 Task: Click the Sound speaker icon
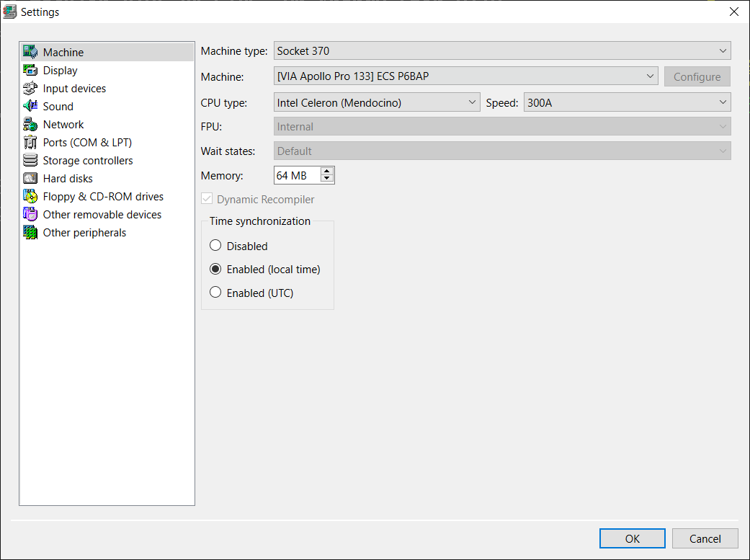click(x=30, y=107)
